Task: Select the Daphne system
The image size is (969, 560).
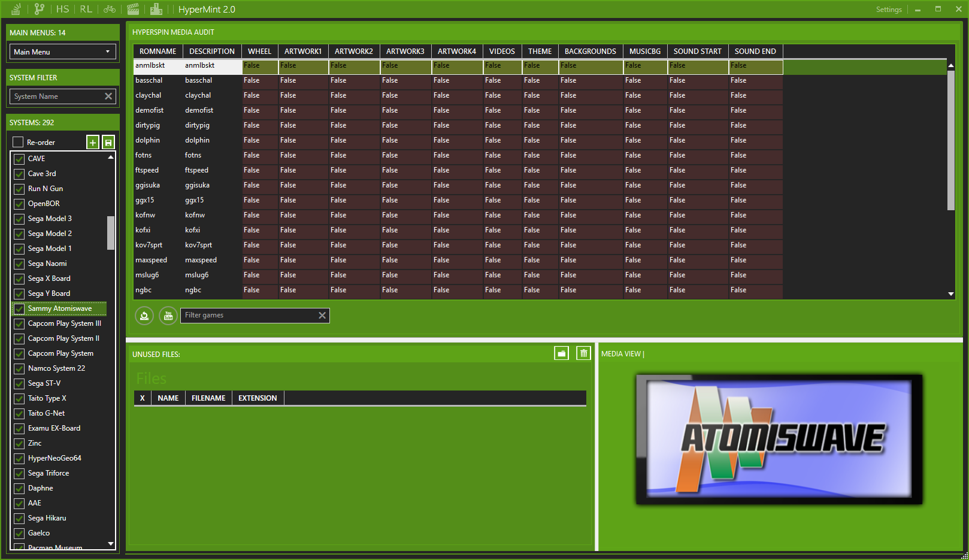Action: [40, 488]
